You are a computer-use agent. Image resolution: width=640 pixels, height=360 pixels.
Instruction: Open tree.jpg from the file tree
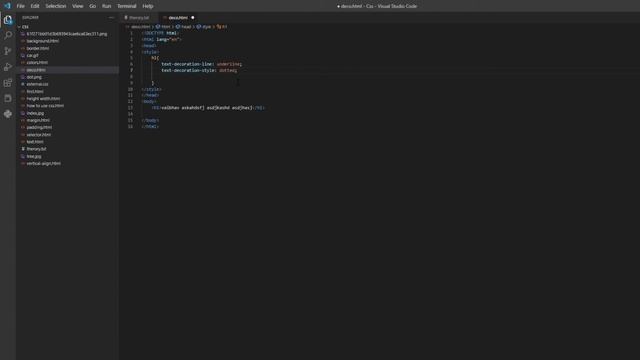(x=34, y=156)
